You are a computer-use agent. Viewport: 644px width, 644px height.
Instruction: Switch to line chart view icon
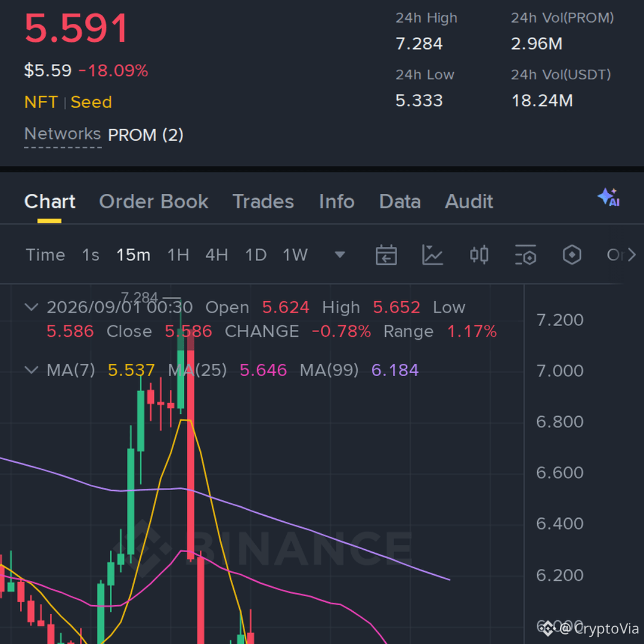[x=432, y=255]
